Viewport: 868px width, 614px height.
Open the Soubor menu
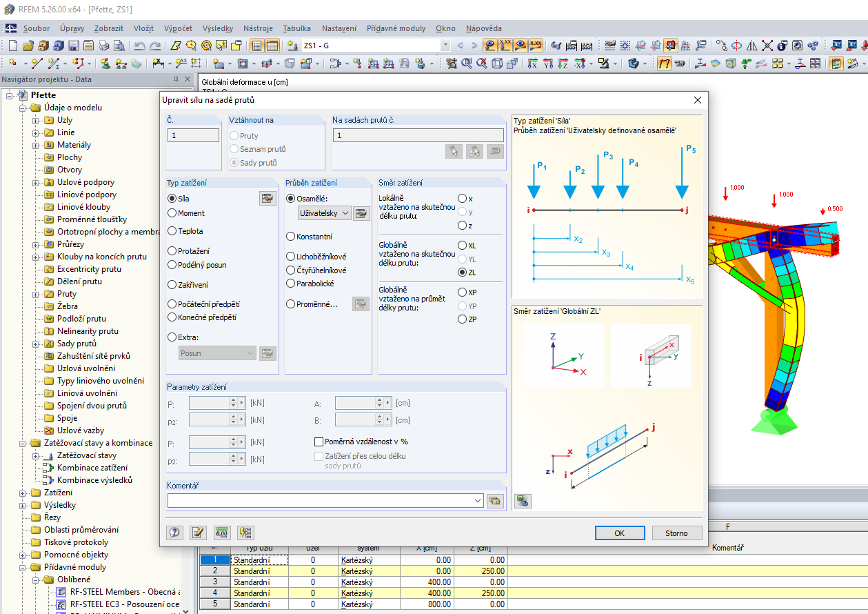pos(37,28)
